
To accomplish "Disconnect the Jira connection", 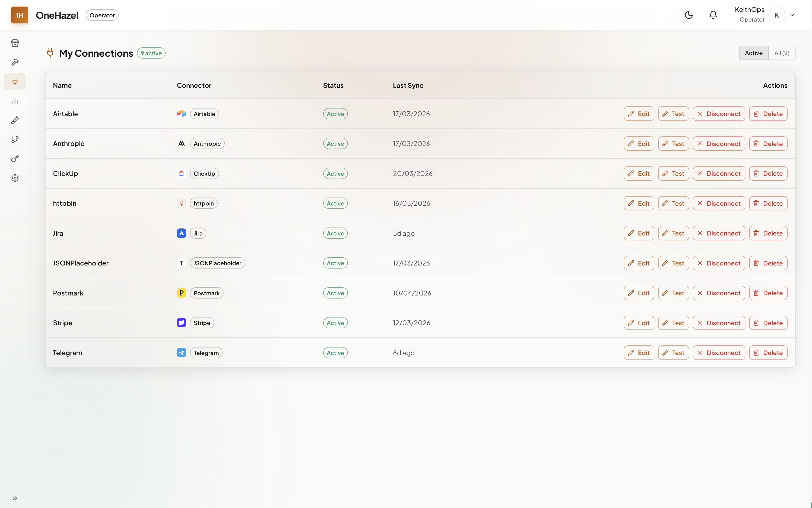I will pyautogui.click(x=719, y=233).
